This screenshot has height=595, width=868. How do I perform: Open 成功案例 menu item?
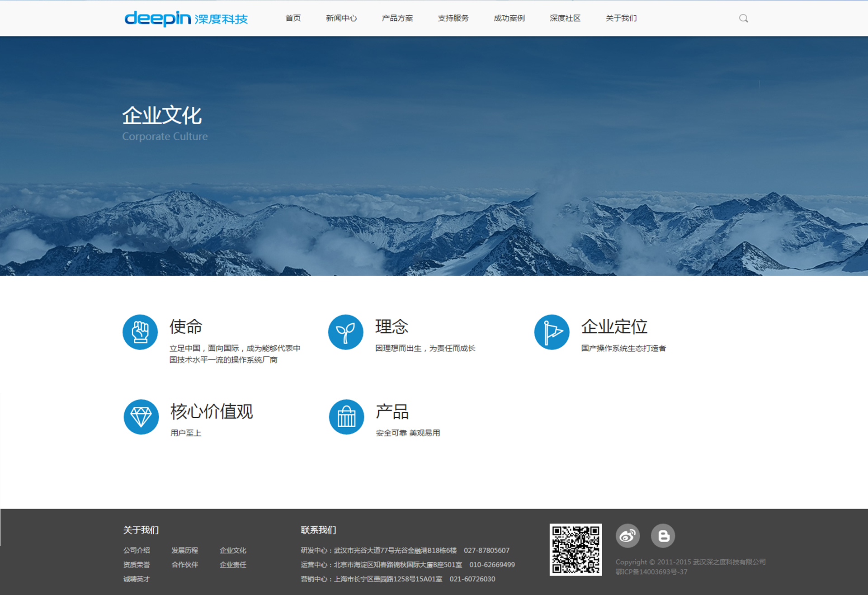pyautogui.click(x=509, y=18)
